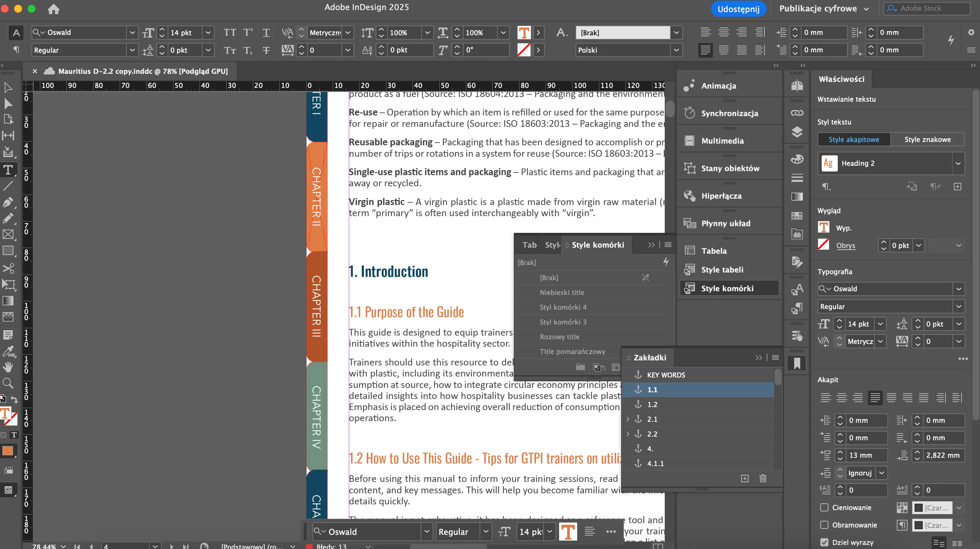Uncheck the Dziel wyrazy checkbox
Screen dimensions: 980x549
824,542
